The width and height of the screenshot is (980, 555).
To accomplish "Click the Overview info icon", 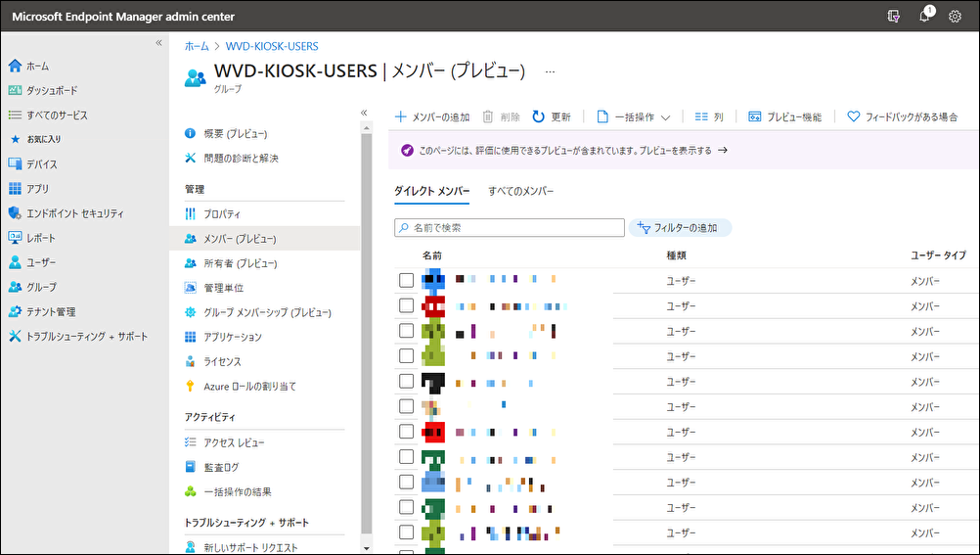I will [190, 133].
